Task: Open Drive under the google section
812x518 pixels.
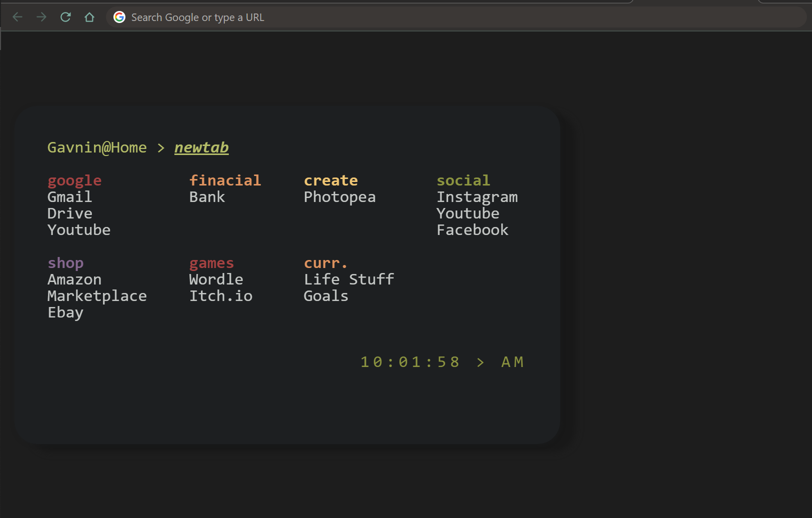Action: point(69,213)
